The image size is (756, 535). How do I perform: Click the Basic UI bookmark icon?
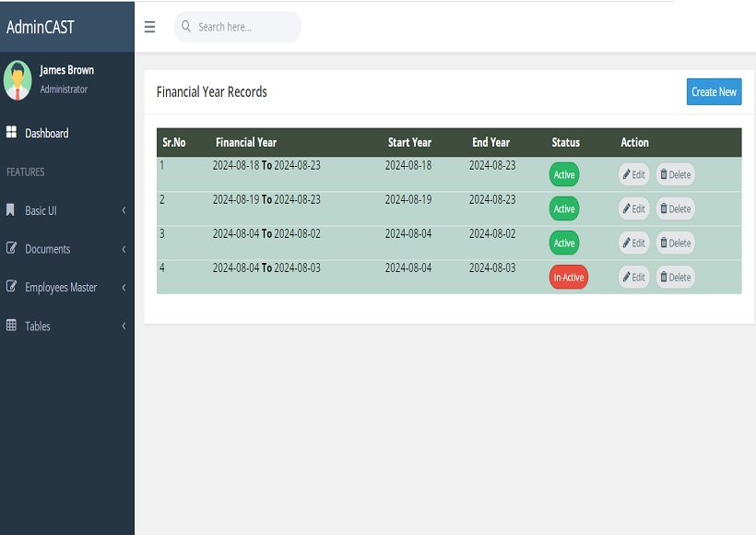tap(11, 210)
